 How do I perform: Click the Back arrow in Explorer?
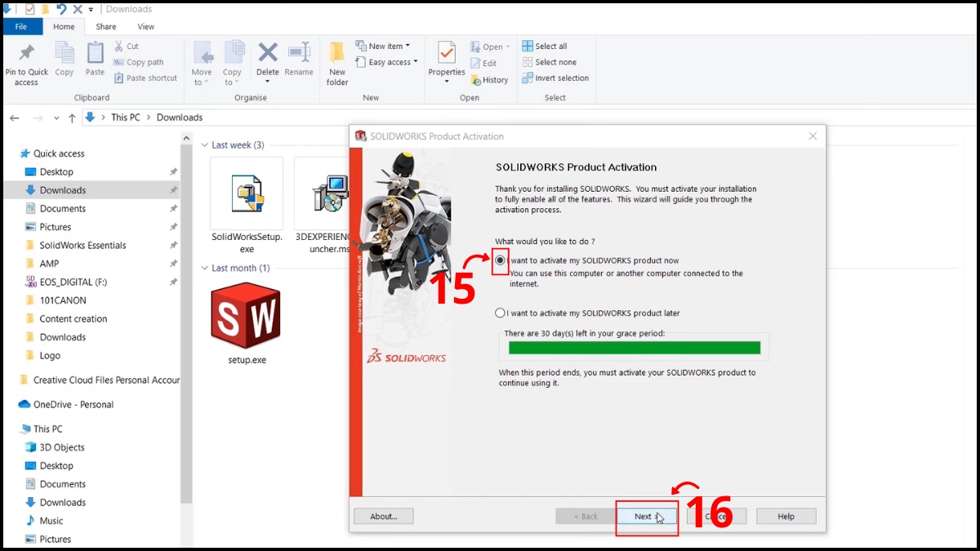pos(14,118)
